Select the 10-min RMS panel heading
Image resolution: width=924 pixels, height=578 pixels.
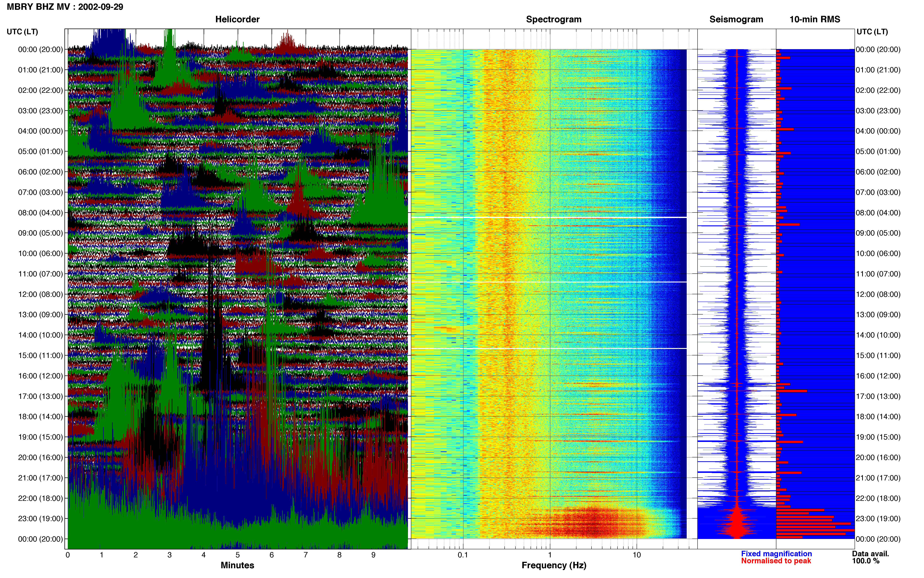pyautogui.click(x=815, y=20)
